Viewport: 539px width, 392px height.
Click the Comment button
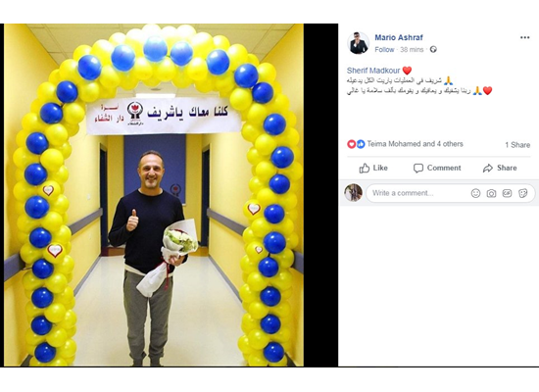tap(437, 169)
